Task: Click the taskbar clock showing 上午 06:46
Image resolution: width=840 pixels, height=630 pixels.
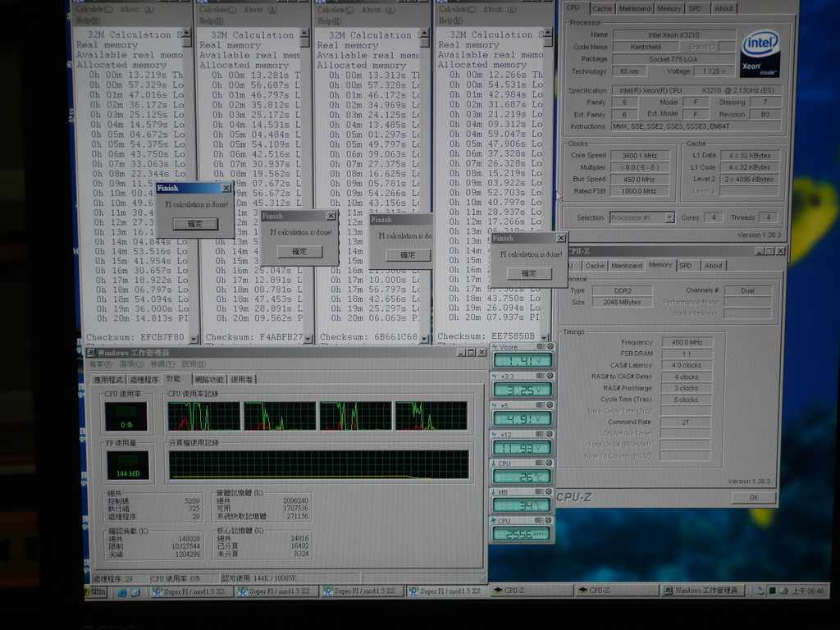Action: coord(808,591)
